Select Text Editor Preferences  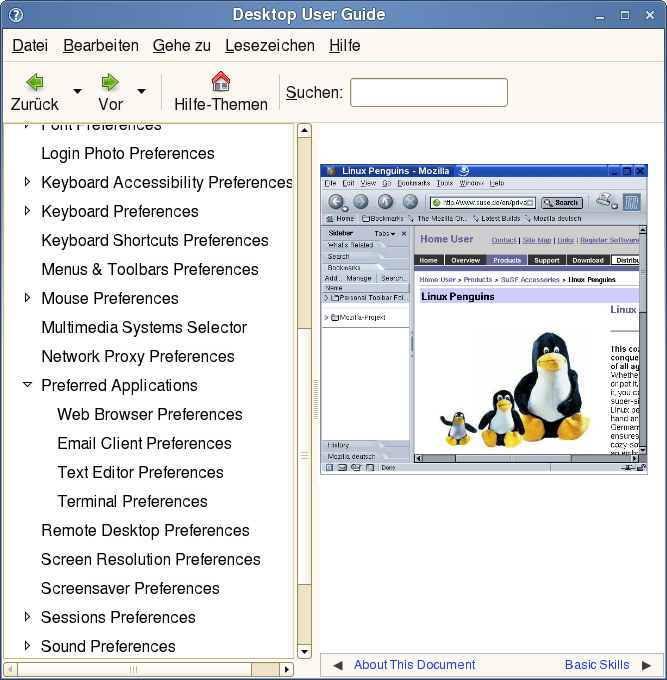(x=141, y=472)
